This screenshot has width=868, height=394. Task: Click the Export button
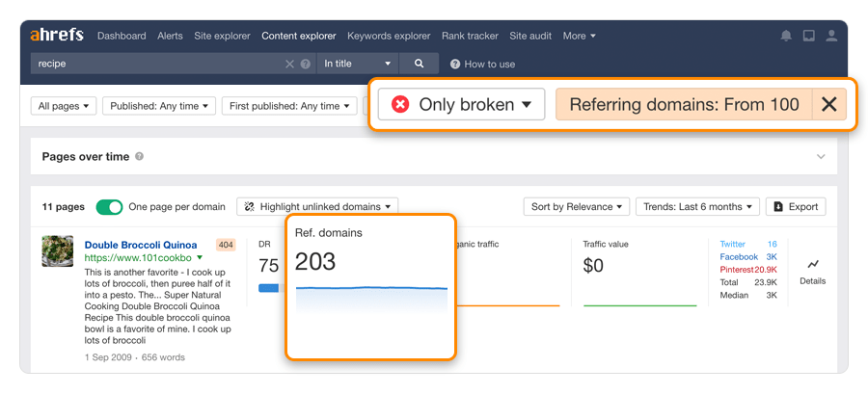(x=796, y=207)
